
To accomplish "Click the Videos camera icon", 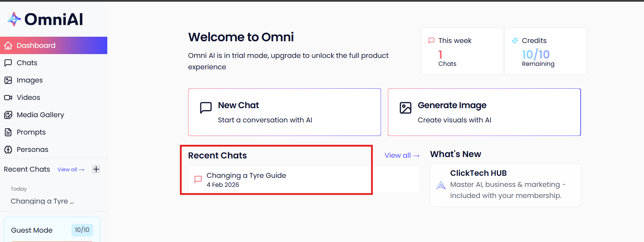I will pyautogui.click(x=8, y=97).
